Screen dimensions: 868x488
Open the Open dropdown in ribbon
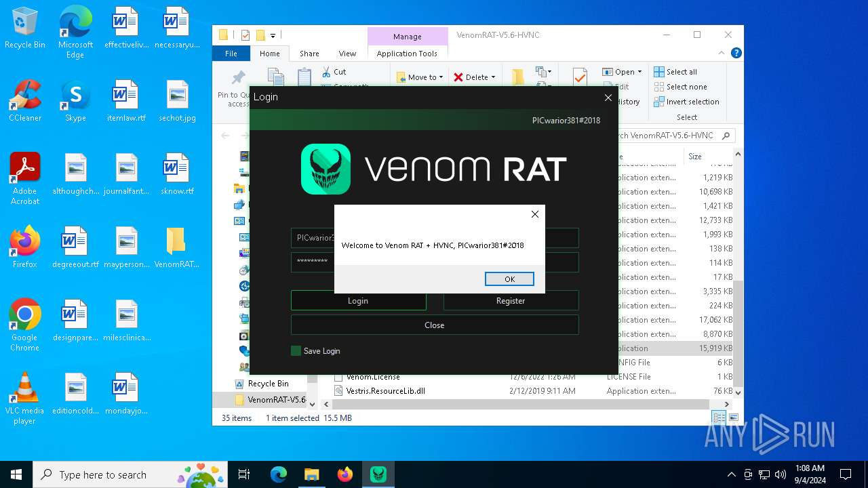click(622, 72)
